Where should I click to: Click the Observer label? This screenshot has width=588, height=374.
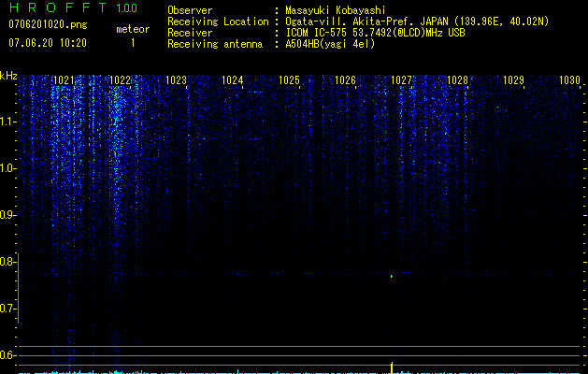[x=190, y=10]
